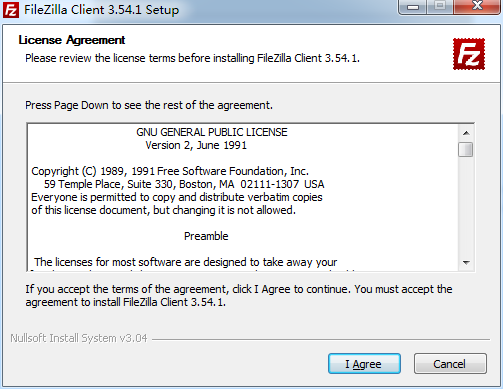
Task: Click the Press Page Down instruction text
Action: point(149,105)
